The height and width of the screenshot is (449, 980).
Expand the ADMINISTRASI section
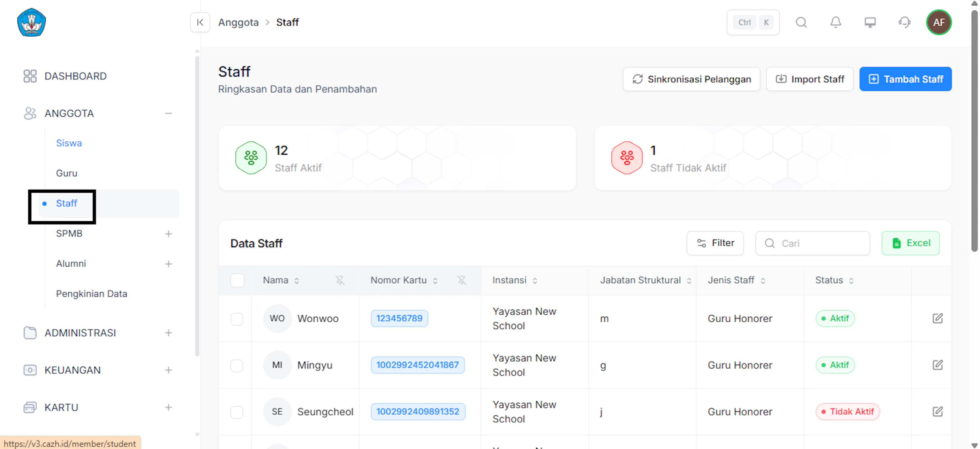[168, 333]
